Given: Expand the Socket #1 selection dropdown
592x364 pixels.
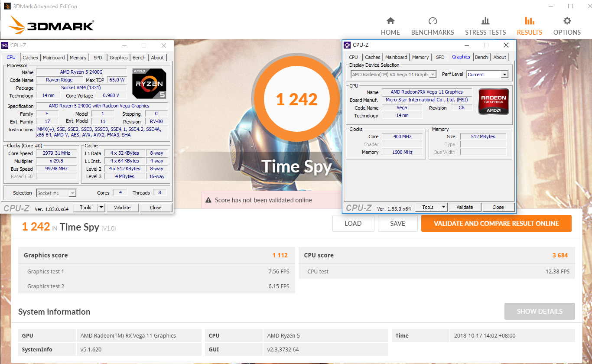Looking at the screenshot, I should pyautogui.click(x=72, y=193).
